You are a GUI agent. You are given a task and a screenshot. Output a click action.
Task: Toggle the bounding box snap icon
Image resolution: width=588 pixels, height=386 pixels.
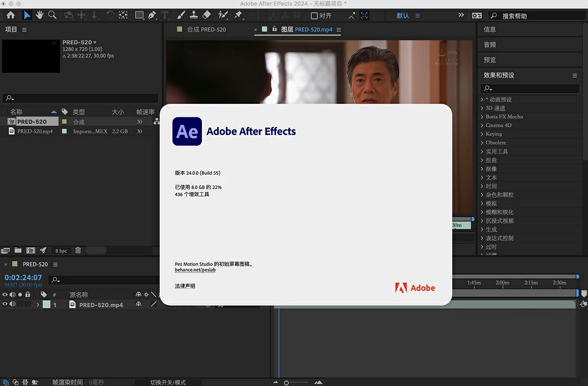tap(364, 16)
